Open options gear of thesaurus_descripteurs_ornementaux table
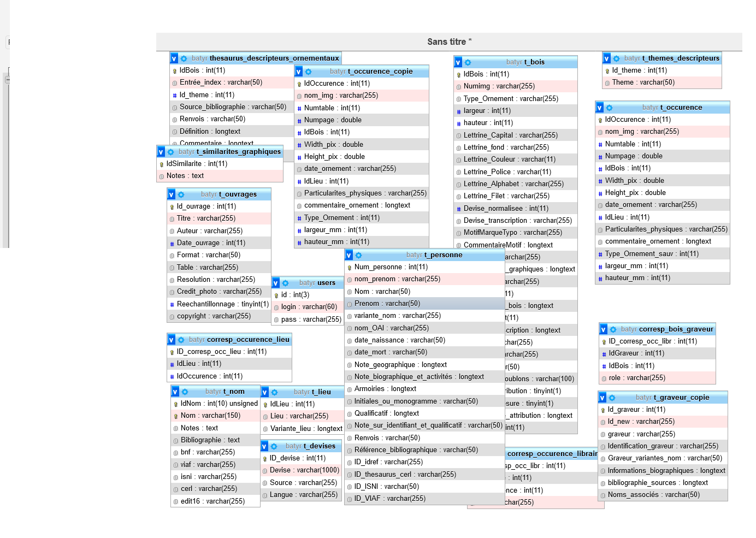This screenshot has height=538, width=756. (184, 58)
